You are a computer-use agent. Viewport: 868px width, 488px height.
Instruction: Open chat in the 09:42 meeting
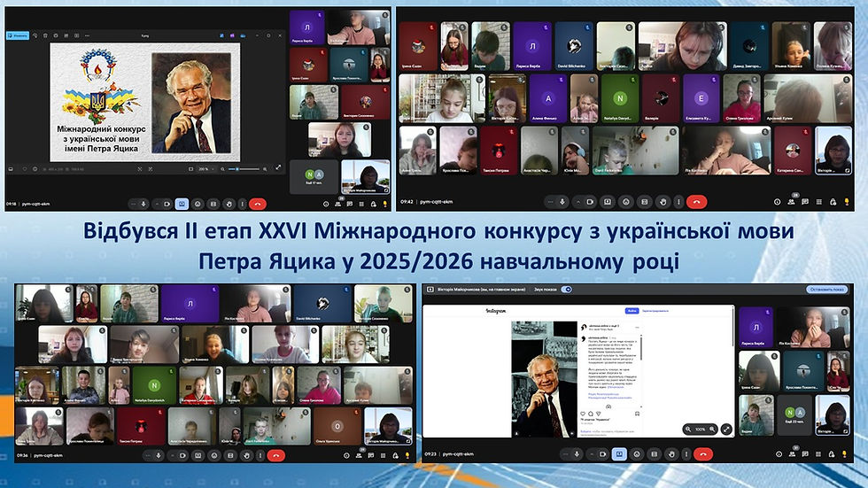click(x=805, y=202)
